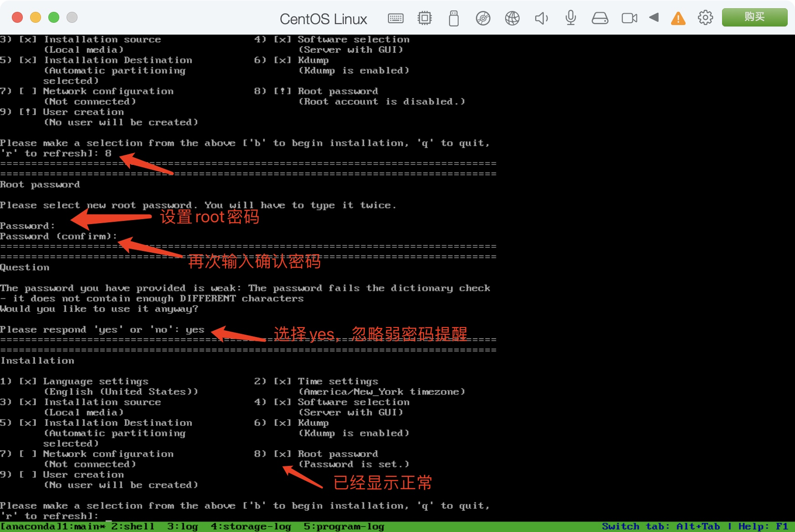Image resolution: width=795 pixels, height=532 pixels.
Task: Click the bottom 'Installation' heading text
Action: tap(37, 361)
